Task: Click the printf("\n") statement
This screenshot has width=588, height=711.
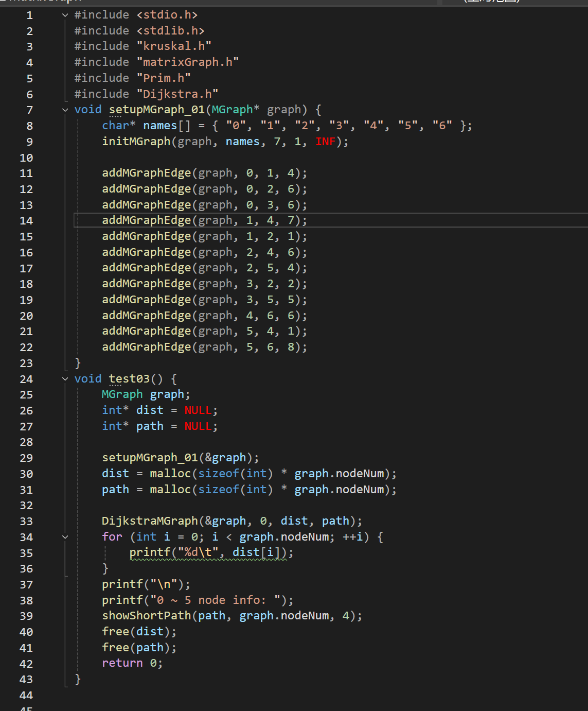Action: (146, 584)
